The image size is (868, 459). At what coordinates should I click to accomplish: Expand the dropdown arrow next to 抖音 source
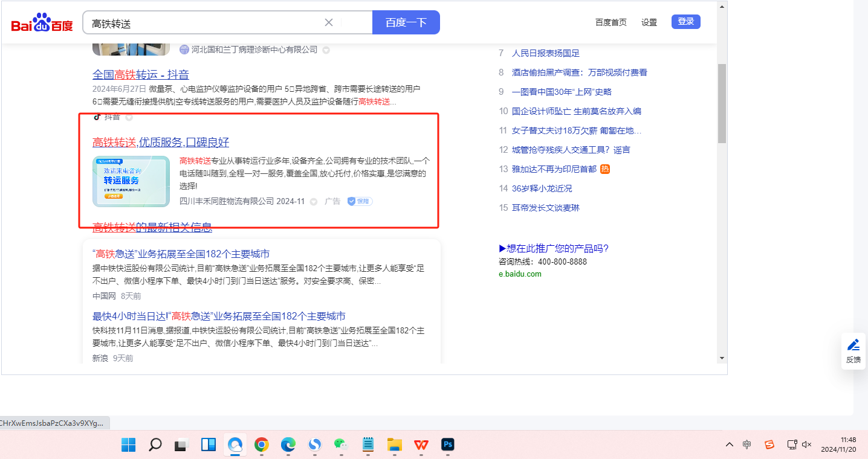click(x=129, y=117)
